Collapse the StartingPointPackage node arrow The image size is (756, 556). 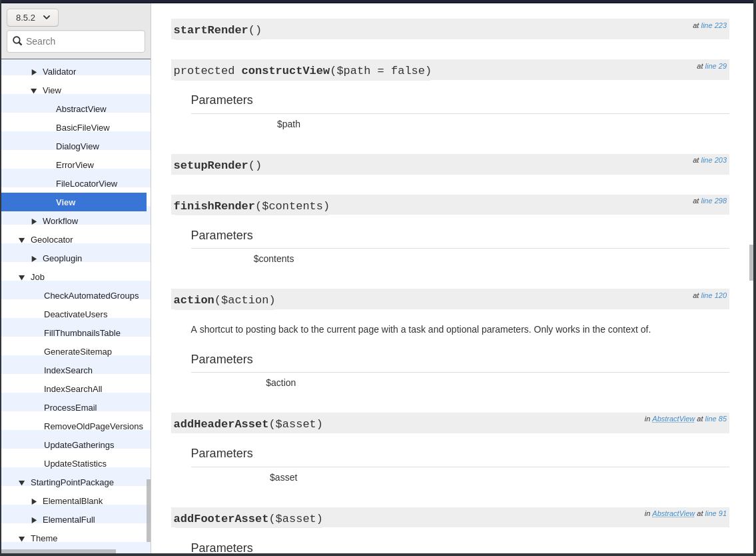click(22, 483)
